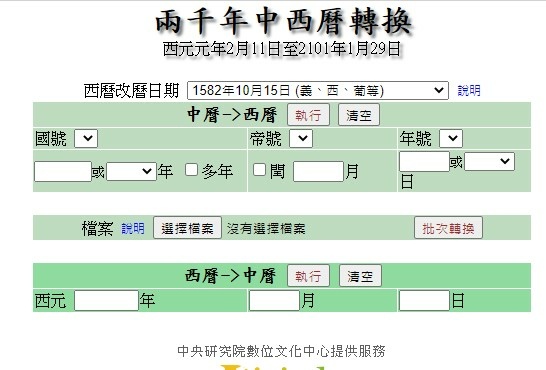Check the 多年 checkbox
This screenshot has width=546, height=370.
pos(191,170)
